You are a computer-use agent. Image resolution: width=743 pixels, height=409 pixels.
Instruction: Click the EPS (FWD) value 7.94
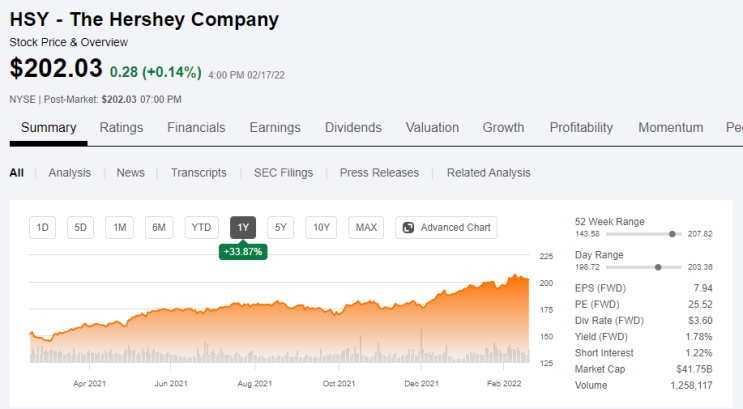tap(703, 288)
